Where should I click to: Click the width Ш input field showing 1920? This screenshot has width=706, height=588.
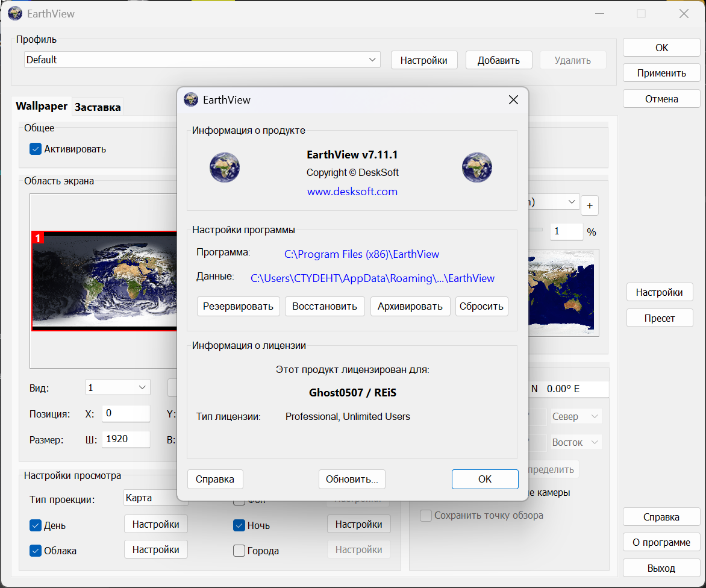126,439
